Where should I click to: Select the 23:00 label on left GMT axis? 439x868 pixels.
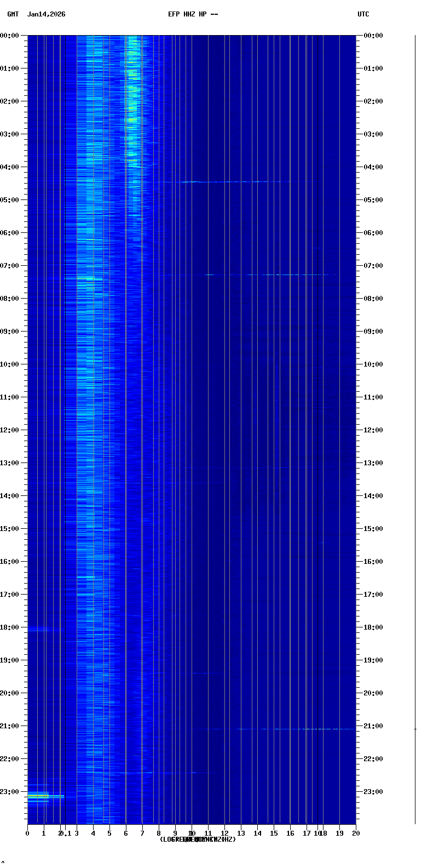[x=10, y=792]
